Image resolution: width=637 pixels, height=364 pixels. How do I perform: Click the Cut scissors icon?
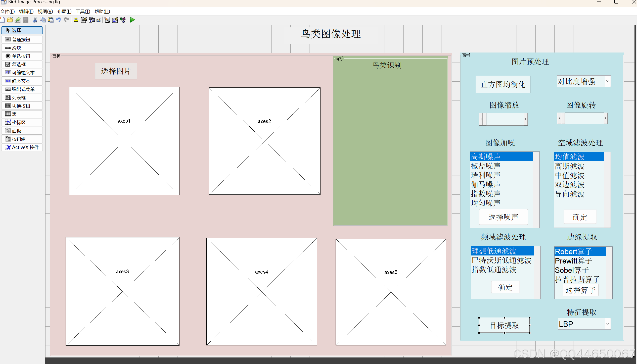tap(35, 20)
